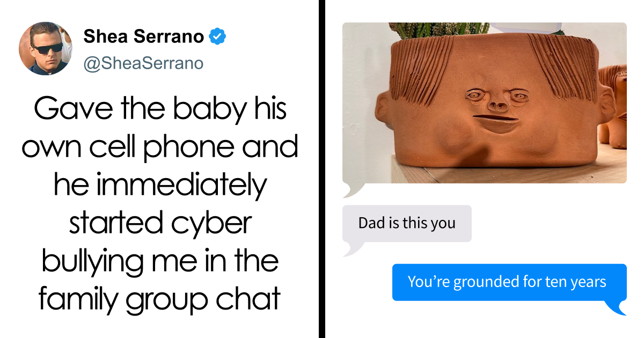Click 'family group chat' tweet line
This screenshot has width=644, height=338.
point(160,299)
